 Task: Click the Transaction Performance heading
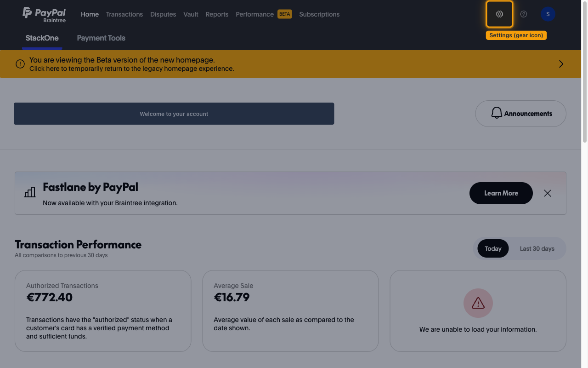(78, 244)
